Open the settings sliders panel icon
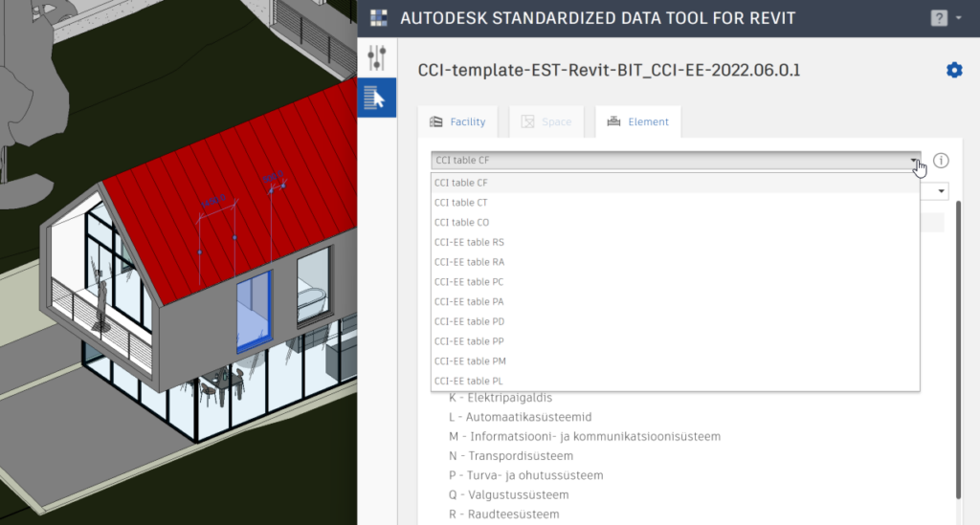This screenshot has width=980, height=525. 377,58
